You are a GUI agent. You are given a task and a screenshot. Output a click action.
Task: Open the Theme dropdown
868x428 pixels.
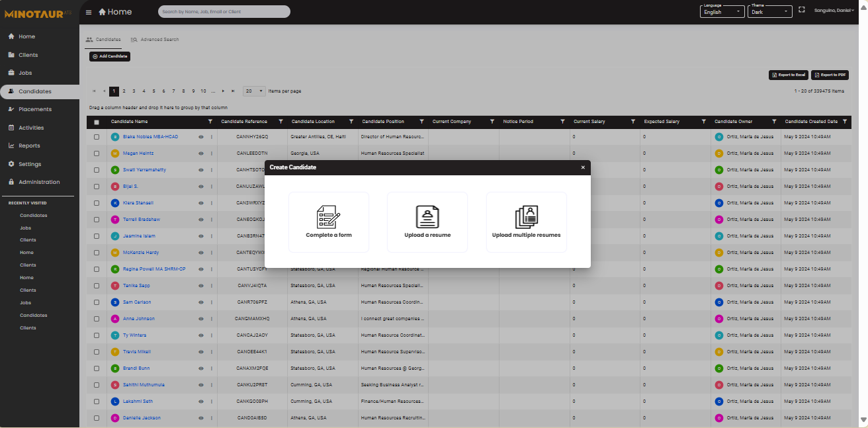coord(769,13)
